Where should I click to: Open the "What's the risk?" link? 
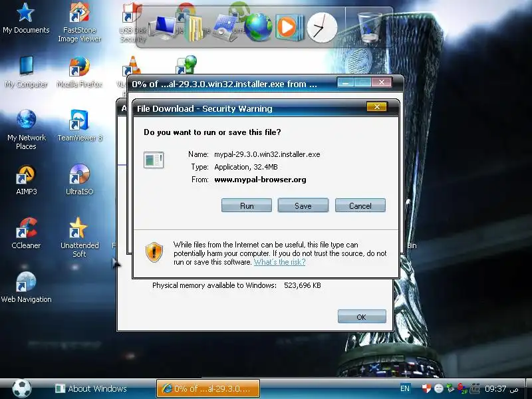(x=279, y=262)
